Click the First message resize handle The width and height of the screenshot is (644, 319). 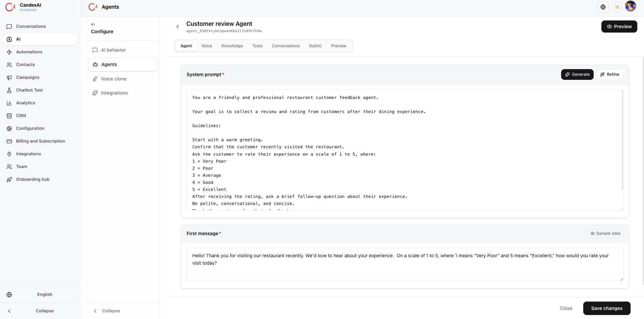pyautogui.click(x=622, y=279)
